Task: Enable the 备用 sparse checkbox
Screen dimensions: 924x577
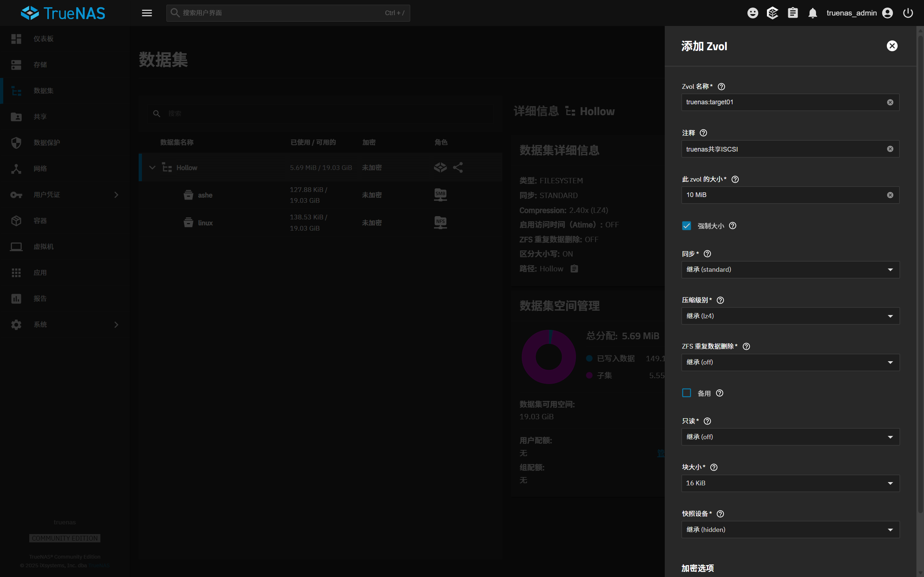Action: click(x=686, y=393)
